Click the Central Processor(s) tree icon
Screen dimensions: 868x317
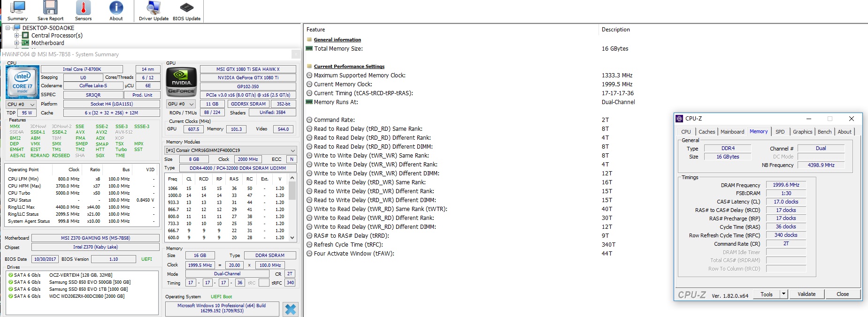tap(25, 36)
